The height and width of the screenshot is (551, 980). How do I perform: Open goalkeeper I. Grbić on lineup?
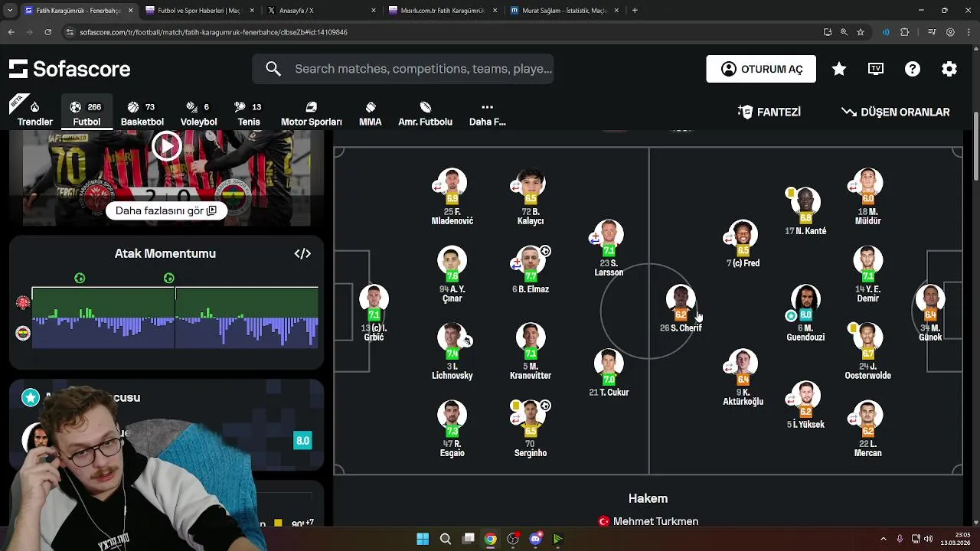click(374, 313)
